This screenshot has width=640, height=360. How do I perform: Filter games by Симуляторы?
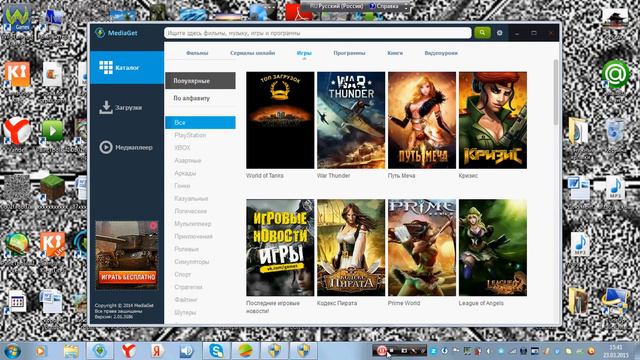(x=192, y=262)
